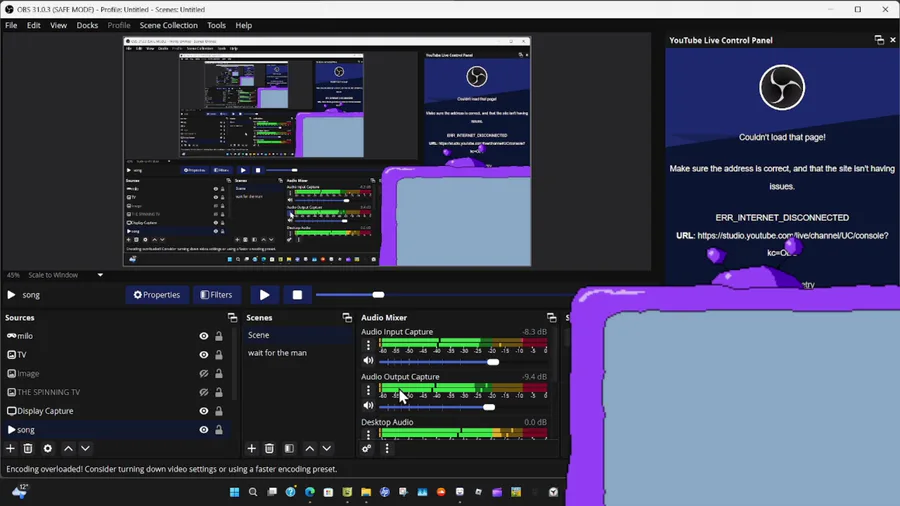
Task: Open File Explorer from taskbar
Action: pos(366,492)
